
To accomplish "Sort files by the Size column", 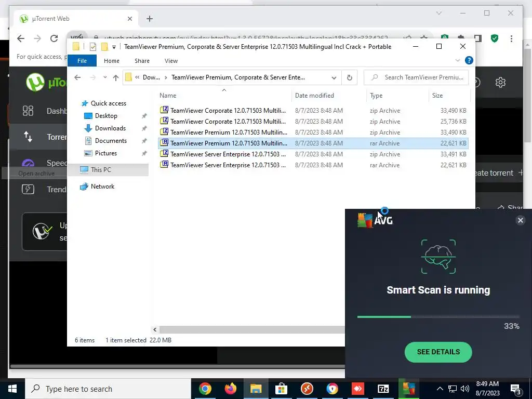I will point(449,96).
